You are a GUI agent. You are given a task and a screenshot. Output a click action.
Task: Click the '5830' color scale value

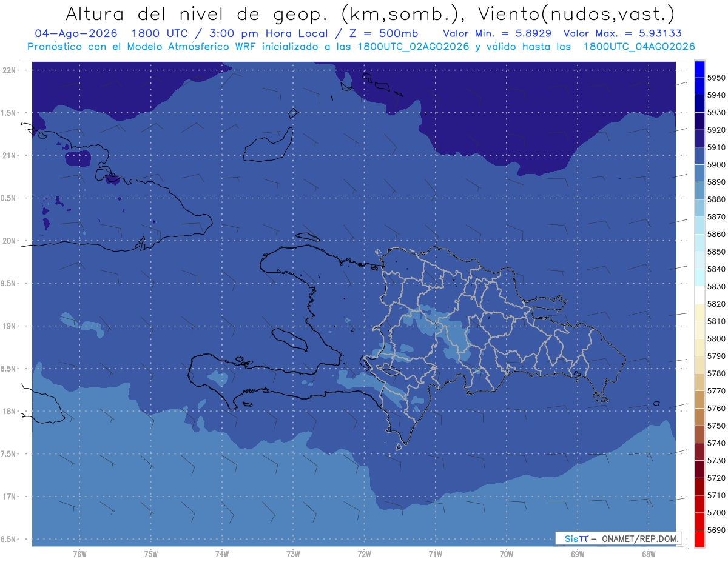point(716,287)
